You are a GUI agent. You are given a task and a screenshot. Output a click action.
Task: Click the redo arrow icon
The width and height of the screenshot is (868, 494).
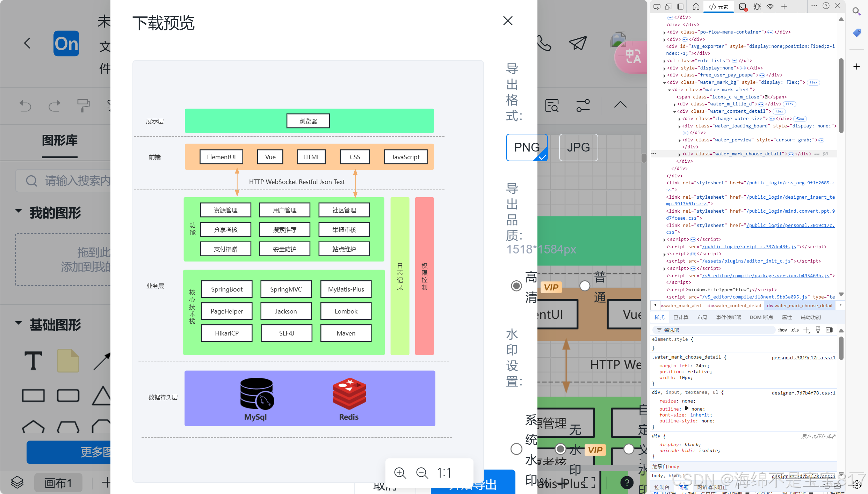click(54, 105)
